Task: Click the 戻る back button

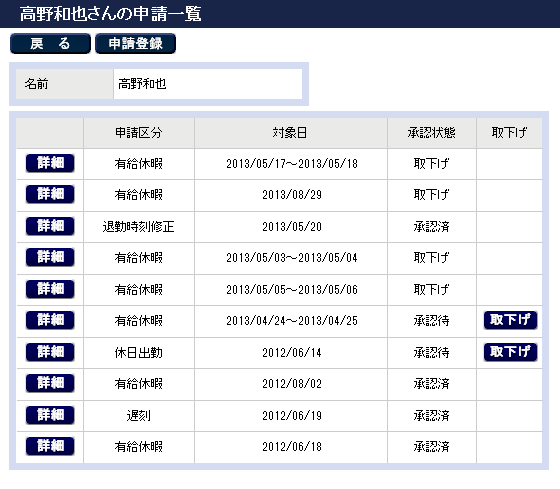Action: (50, 44)
